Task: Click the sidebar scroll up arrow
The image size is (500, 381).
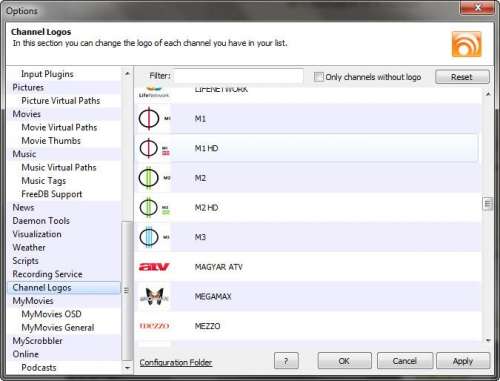Action: pyautogui.click(x=127, y=73)
